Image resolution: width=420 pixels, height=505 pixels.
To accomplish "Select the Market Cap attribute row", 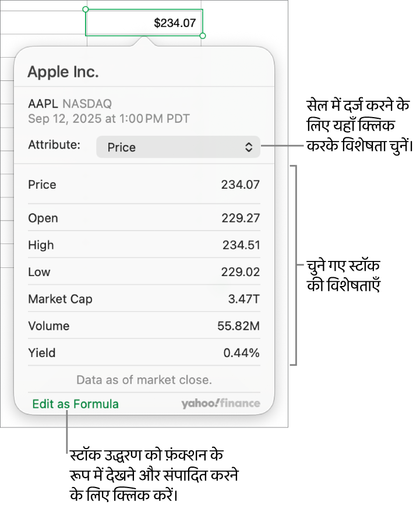I will click(144, 299).
